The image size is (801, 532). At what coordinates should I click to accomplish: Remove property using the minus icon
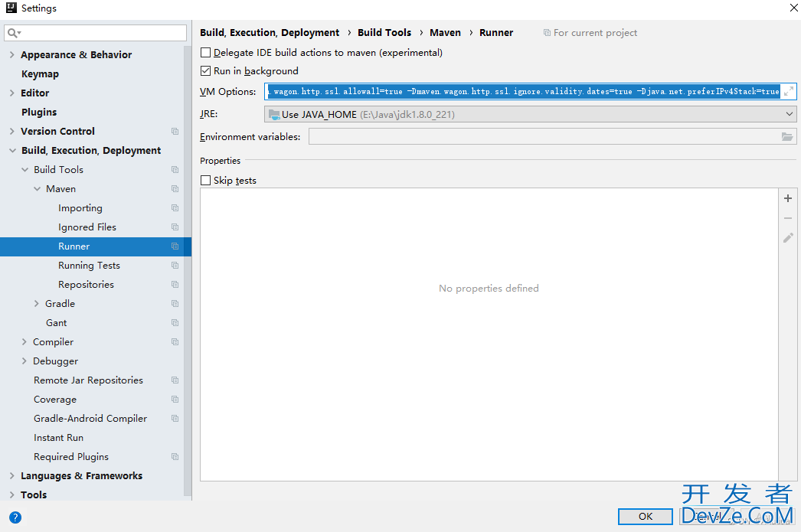pos(788,218)
